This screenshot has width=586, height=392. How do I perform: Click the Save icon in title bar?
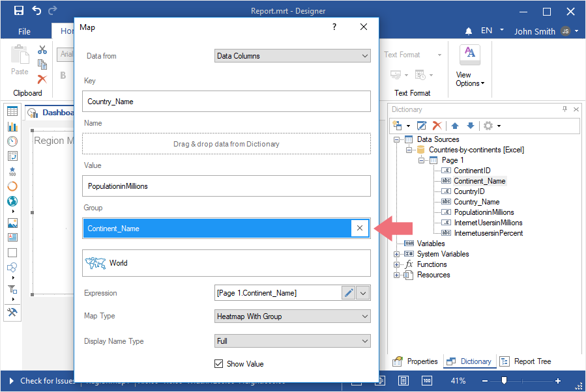(x=18, y=11)
